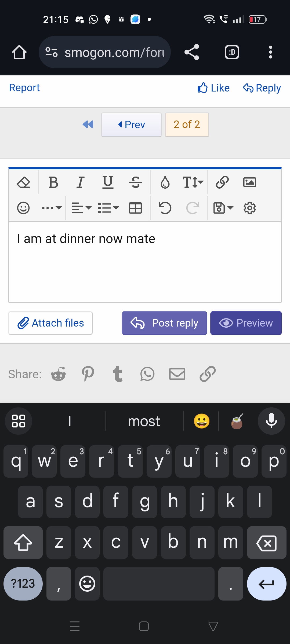Open the '2 of 2' page selector

pyautogui.click(x=187, y=125)
